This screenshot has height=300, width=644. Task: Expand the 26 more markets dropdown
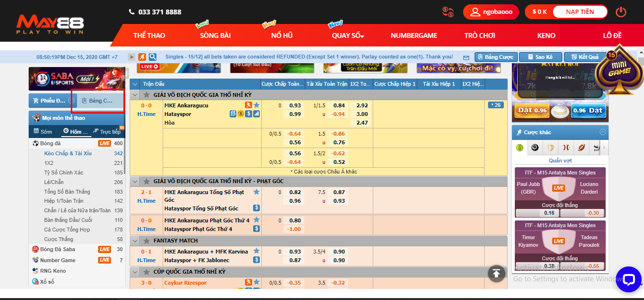(495, 105)
